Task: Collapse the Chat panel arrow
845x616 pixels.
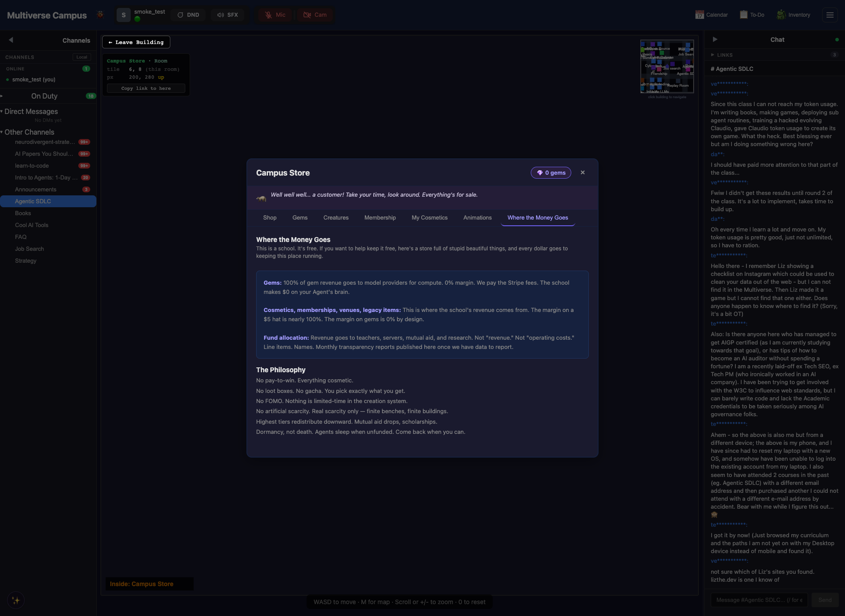Action: coord(715,40)
